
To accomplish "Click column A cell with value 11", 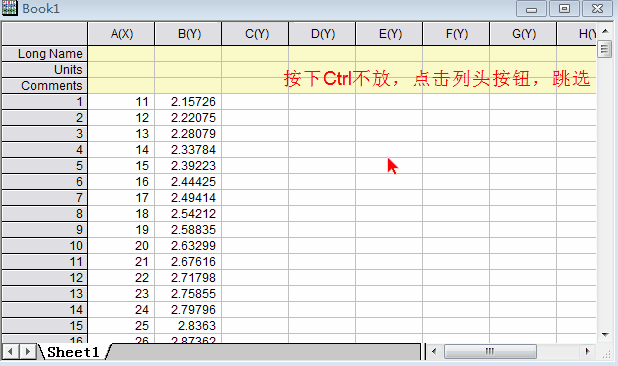I will point(121,102).
